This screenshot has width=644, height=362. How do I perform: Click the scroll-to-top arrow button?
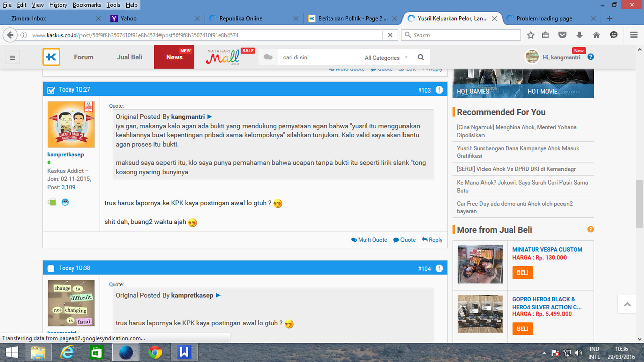[x=627, y=304]
